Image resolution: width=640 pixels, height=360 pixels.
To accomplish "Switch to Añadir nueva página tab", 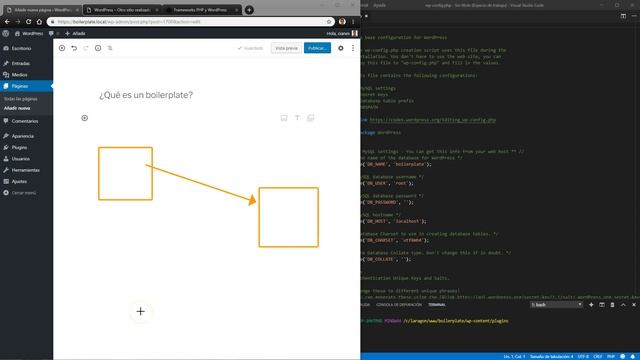I will pyautogui.click(x=42, y=10).
